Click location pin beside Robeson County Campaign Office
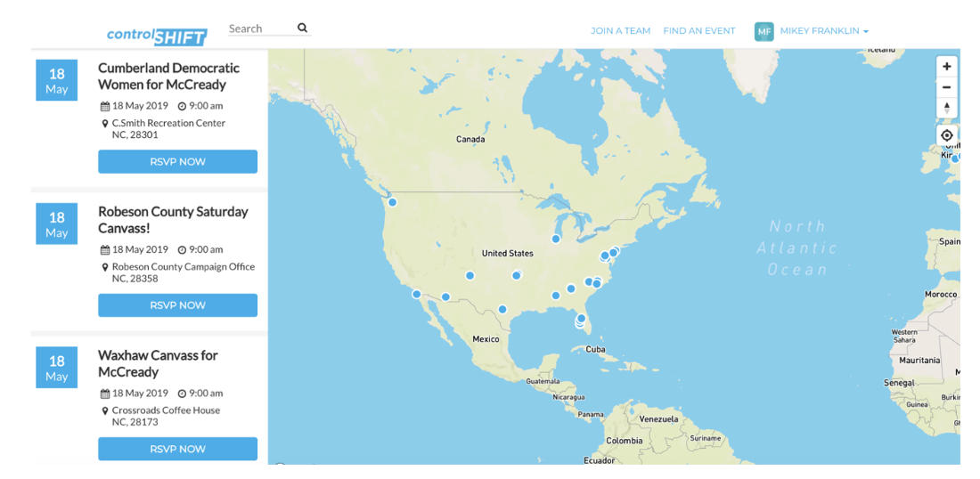This screenshot has height=479, width=980. tap(105, 267)
